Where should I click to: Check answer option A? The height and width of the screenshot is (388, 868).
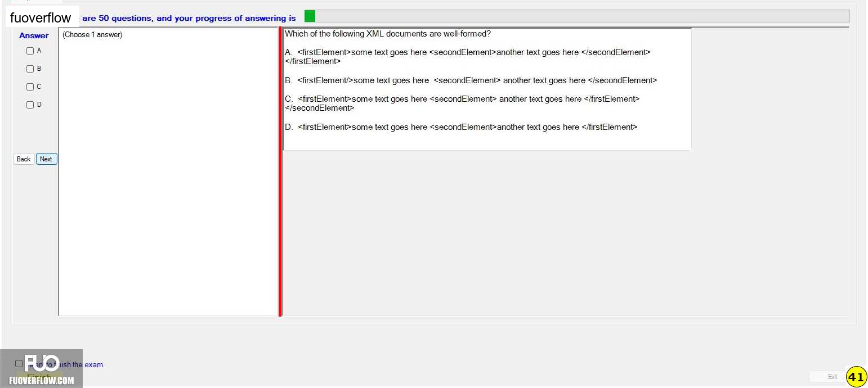[x=30, y=51]
